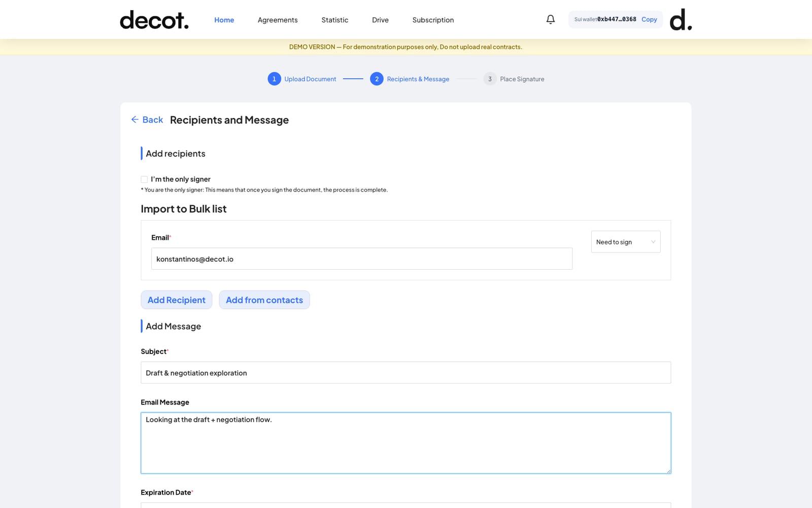Open Agreements menu item
Image resolution: width=812 pixels, height=508 pixels.
point(278,20)
